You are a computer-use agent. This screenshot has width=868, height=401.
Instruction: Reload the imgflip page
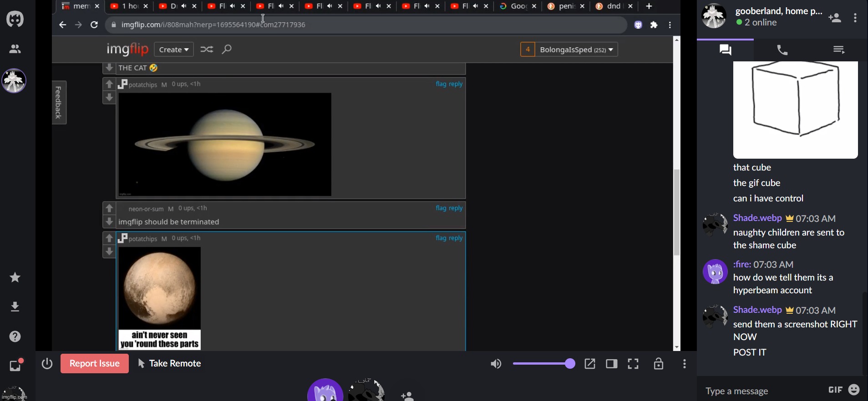pyautogui.click(x=94, y=25)
